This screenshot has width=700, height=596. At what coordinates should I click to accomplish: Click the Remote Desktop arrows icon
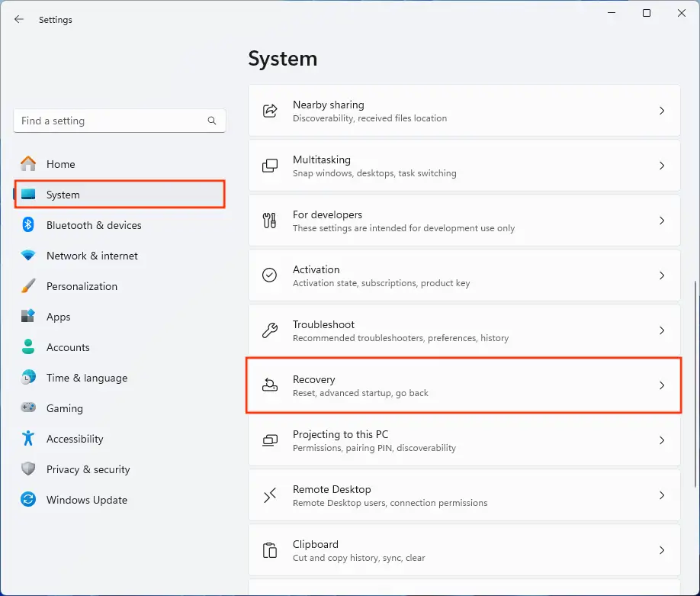(x=270, y=495)
